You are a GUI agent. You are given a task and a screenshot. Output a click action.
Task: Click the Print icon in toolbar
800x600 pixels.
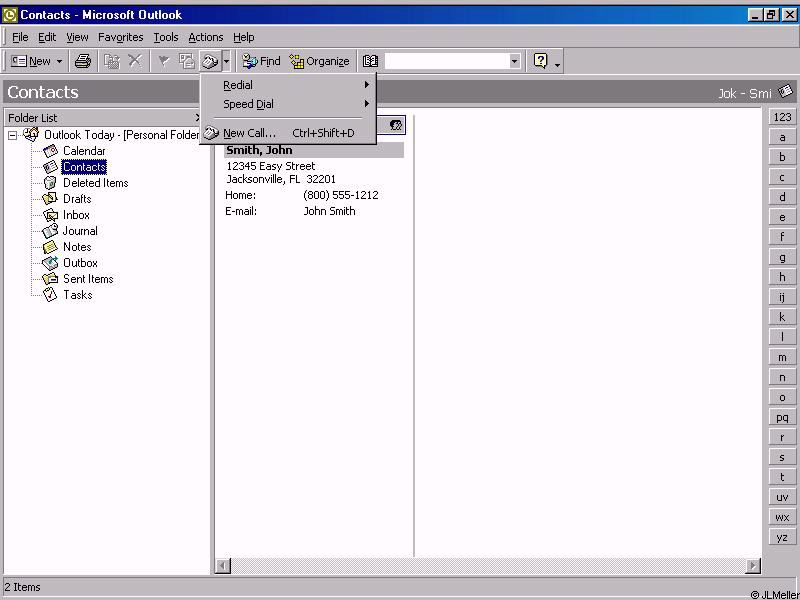[83, 61]
